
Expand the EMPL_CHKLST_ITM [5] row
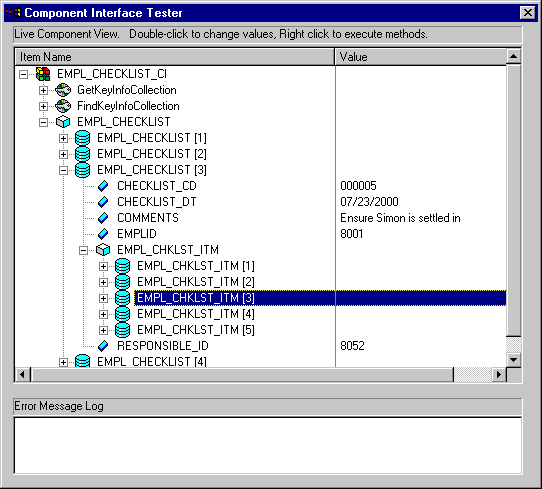103,330
